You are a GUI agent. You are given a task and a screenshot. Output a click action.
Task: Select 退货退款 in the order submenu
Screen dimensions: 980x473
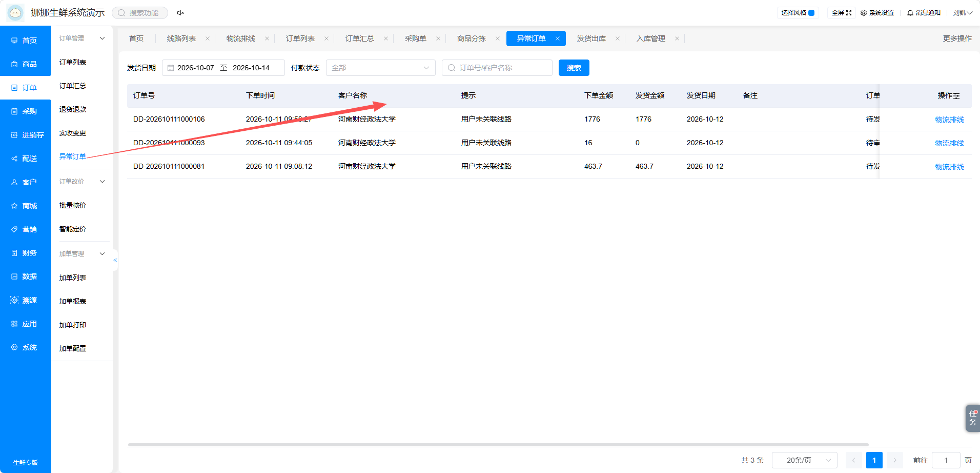[73, 109]
